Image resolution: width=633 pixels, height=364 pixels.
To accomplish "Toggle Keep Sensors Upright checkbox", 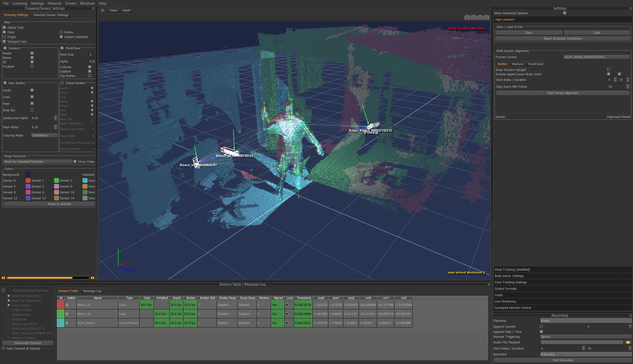I will (608, 70).
